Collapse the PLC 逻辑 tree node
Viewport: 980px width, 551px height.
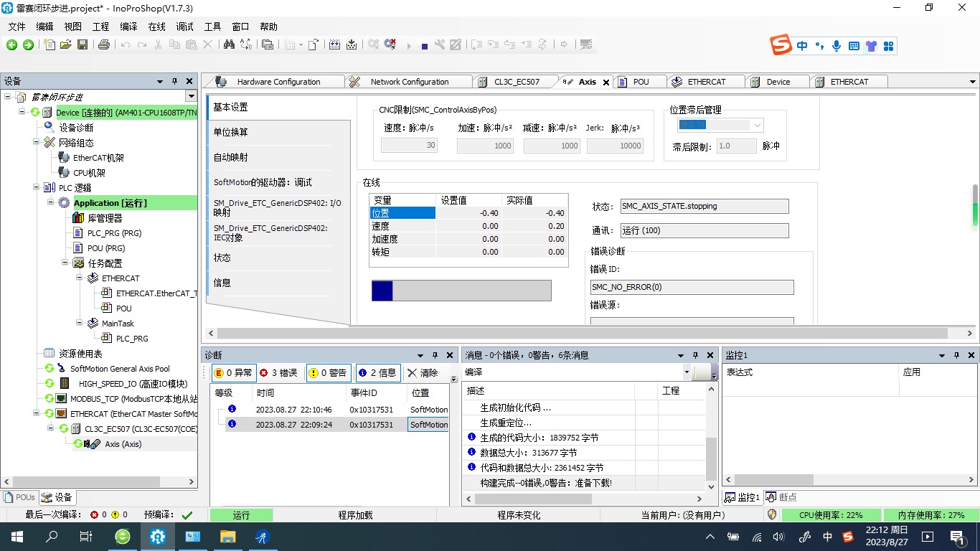pyautogui.click(x=37, y=188)
